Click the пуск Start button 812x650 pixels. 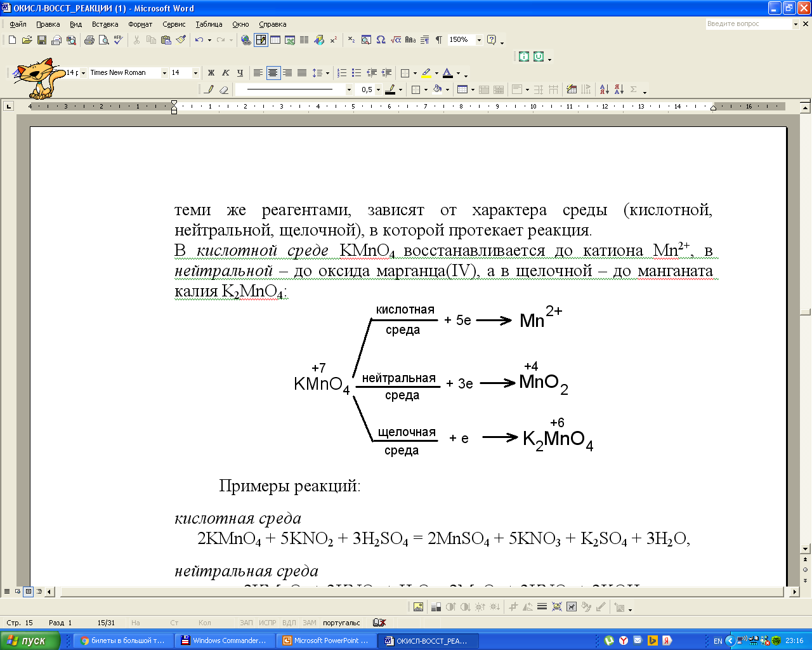pos(30,640)
